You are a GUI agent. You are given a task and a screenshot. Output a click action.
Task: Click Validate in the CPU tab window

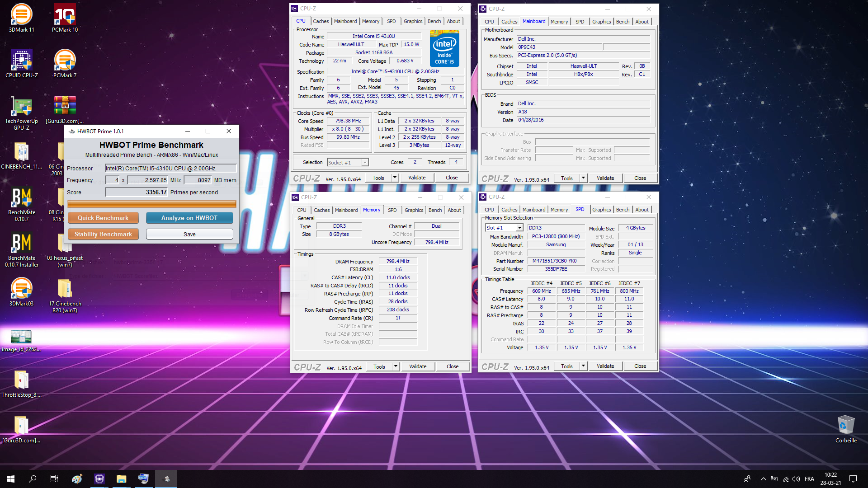pos(417,178)
